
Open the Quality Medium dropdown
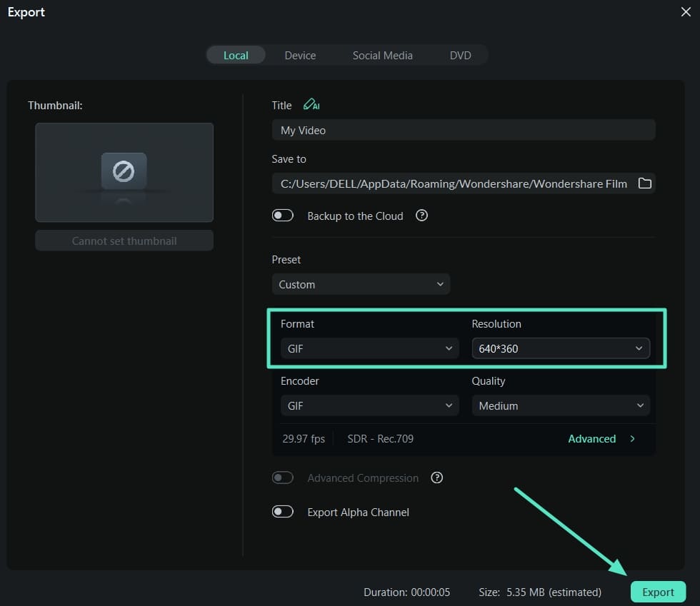[561, 405]
